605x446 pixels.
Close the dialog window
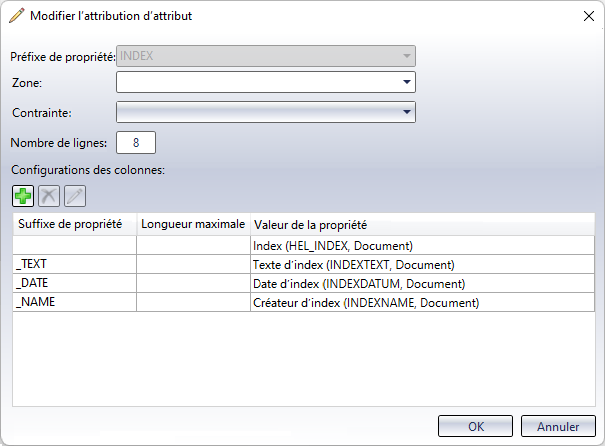(587, 16)
